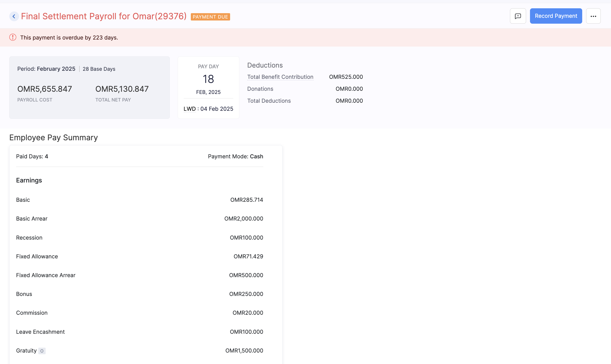Click the Record Payment button
The width and height of the screenshot is (611, 364).
556,16
